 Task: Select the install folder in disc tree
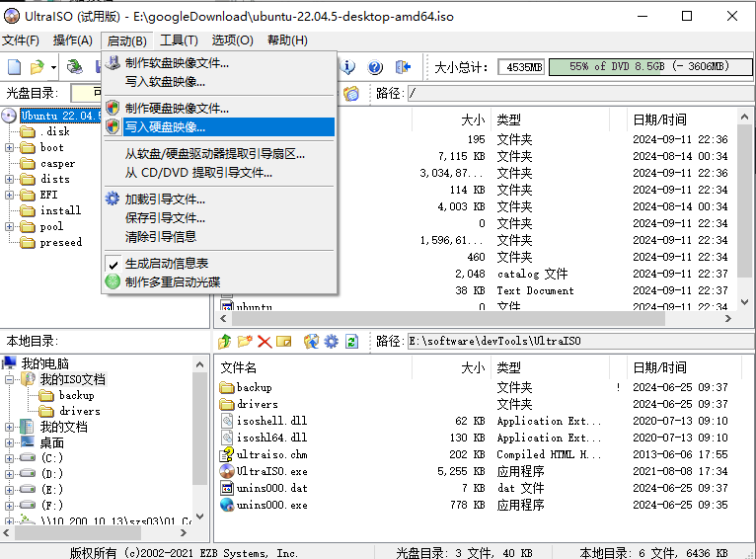(x=60, y=210)
